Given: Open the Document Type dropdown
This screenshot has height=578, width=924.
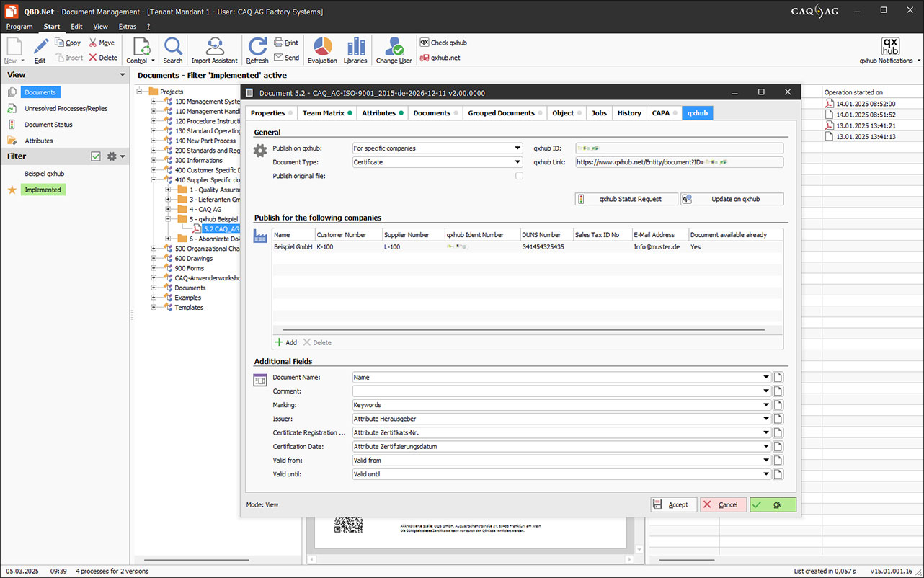Looking at the screenshot, I should pos(437,162).
